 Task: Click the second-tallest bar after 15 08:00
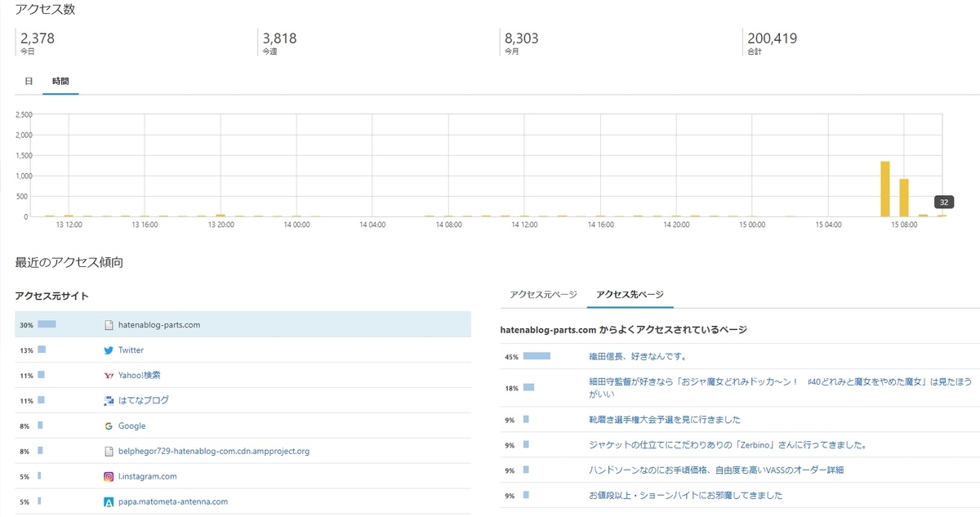(904, 198)
